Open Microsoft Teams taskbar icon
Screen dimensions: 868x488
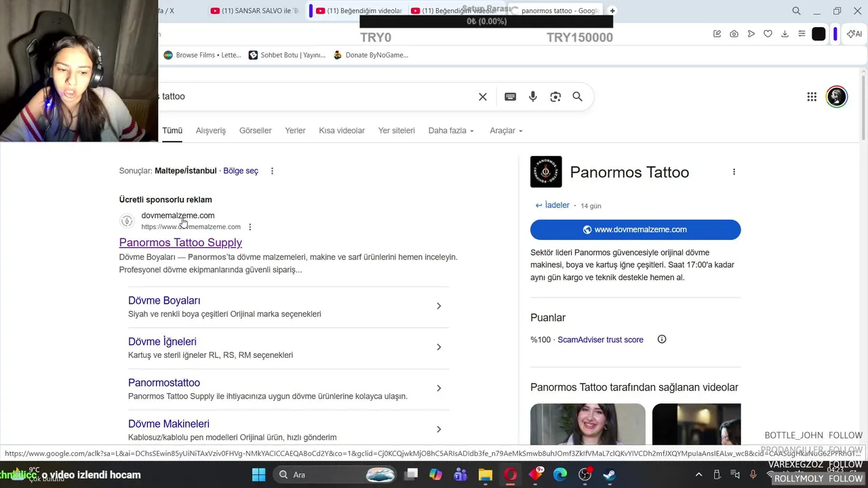pos(460,475)
